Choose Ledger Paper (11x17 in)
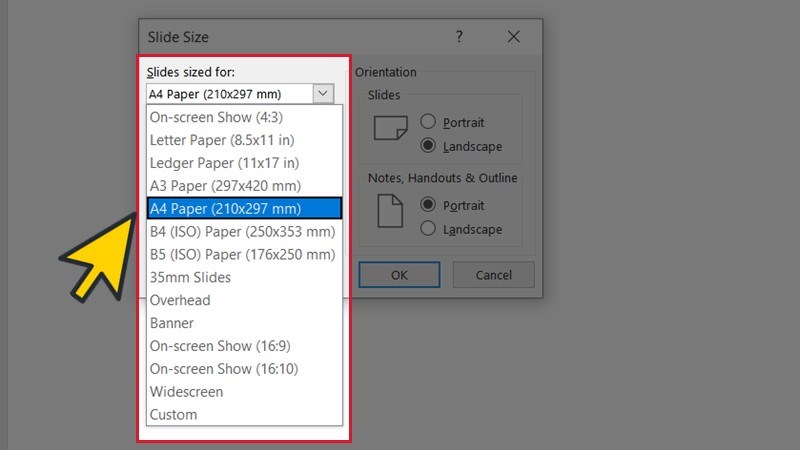Image resolution: width=800 pixels, height=450 pixels. 244,163
